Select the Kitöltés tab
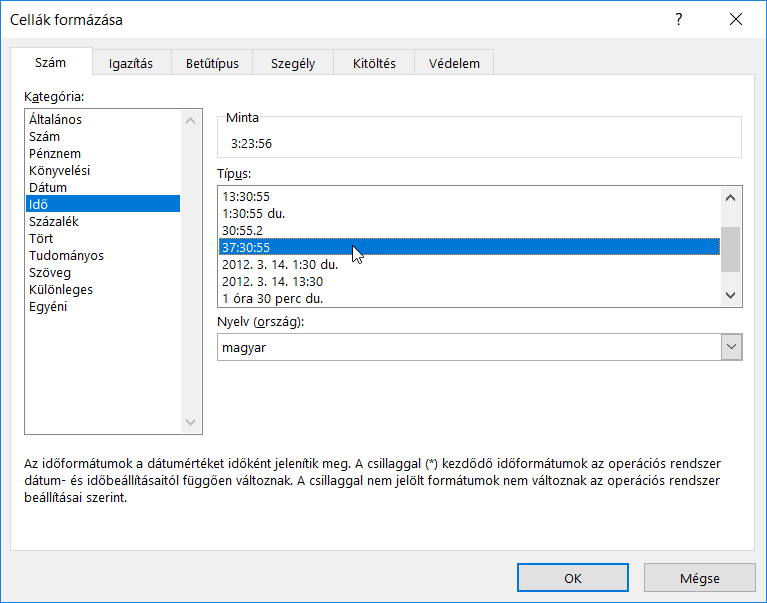 [x=374, y=63]
